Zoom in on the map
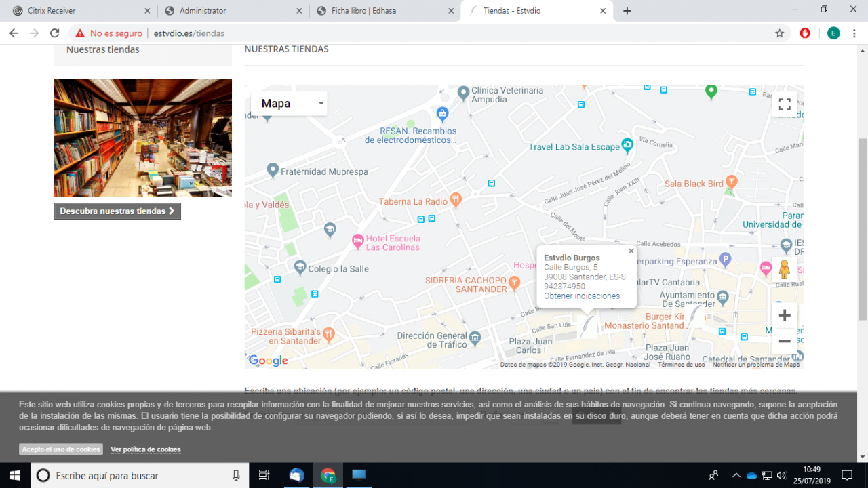Screen dimensions: 868x488 [785, 315]
